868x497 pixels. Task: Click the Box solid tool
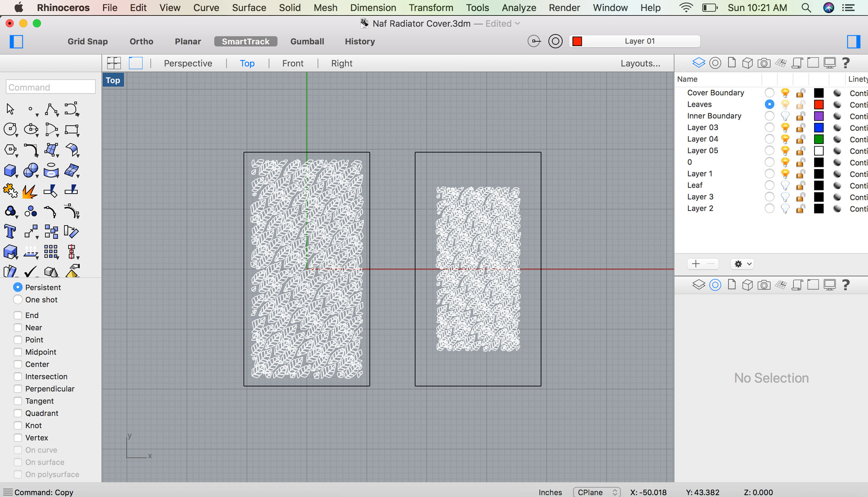pos(10,170)
